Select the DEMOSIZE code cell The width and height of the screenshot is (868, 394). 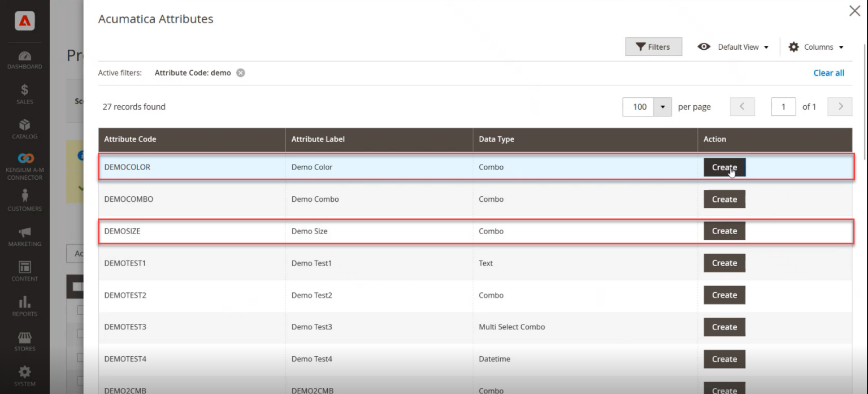pos(192,231)
